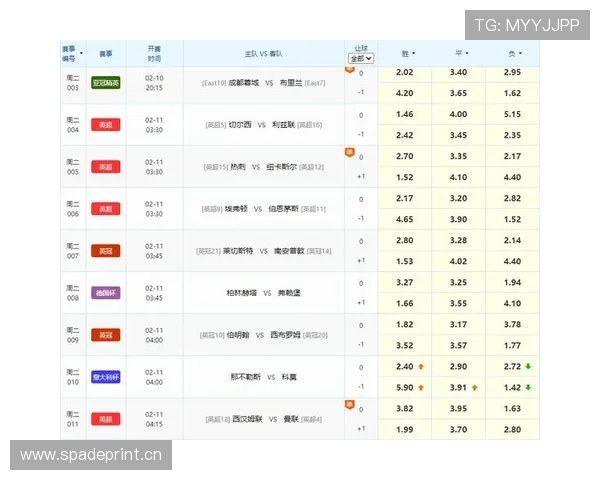Click the 英冠 badge in match 009 row

pos(106,335)
